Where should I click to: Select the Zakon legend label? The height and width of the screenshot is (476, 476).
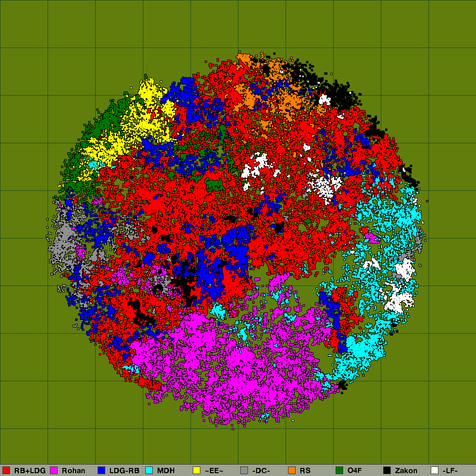pos(406,471)
